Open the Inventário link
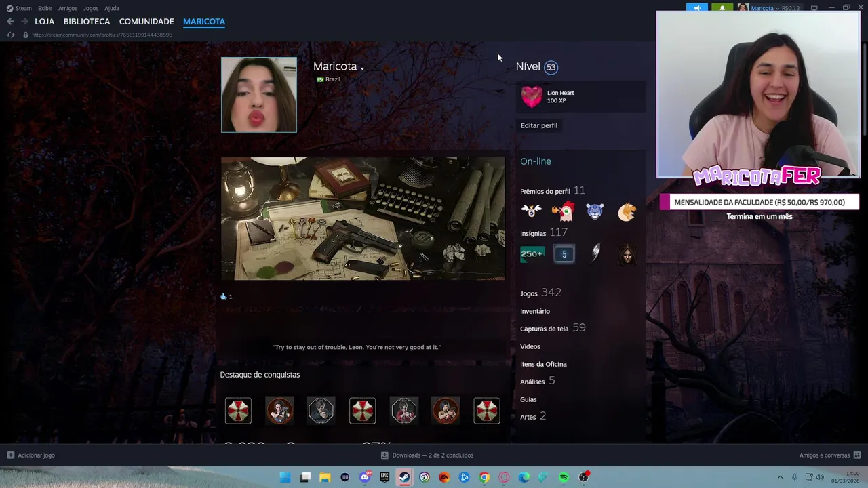868x488 pixels. [535, 311]
